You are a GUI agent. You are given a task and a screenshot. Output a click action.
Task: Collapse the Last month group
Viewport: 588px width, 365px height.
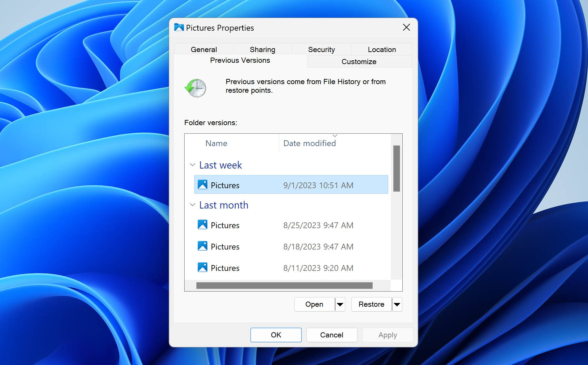193,205
